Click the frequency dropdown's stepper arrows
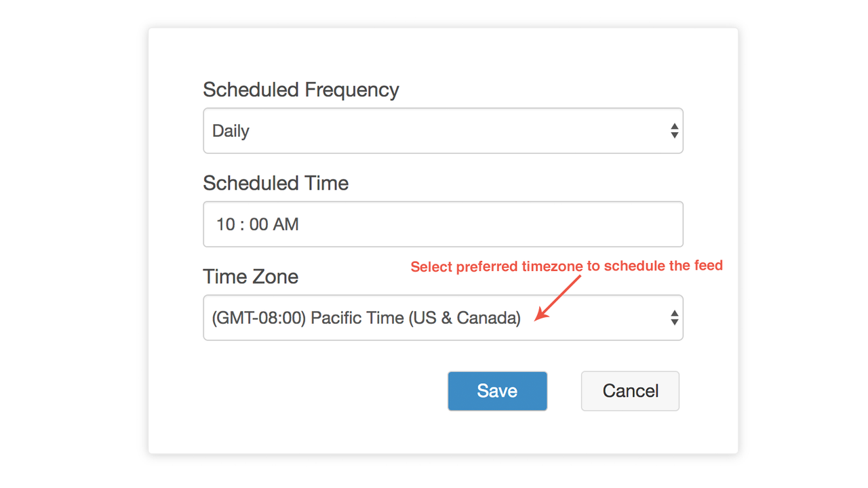Image resolution: width=868 pixels, height=488 pixels. point(674,130)
